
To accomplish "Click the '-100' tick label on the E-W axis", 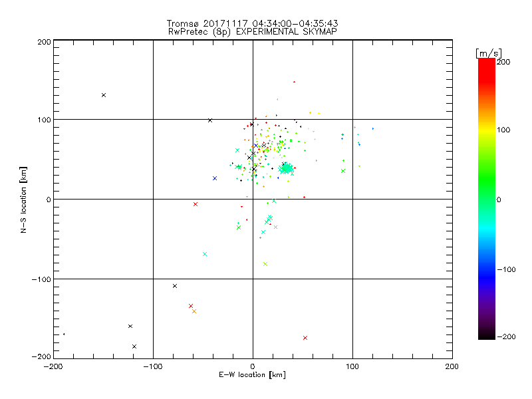I will point(153,366).
